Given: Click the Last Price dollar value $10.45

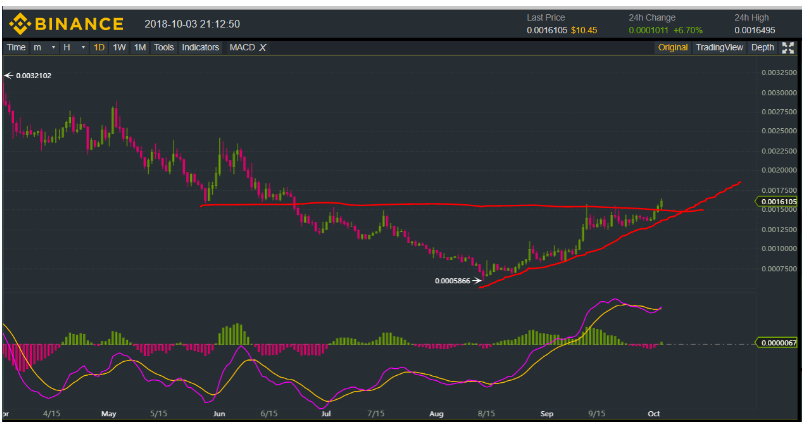Looking at the screenshot, I should coord(584,30).
